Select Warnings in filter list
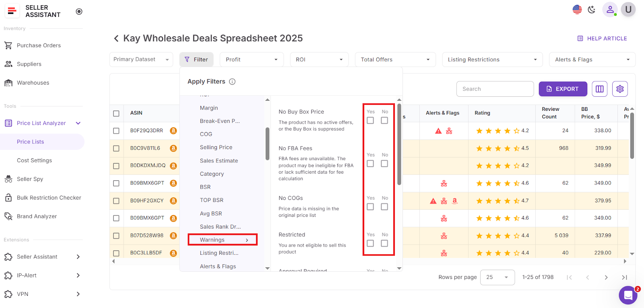The width and height of the screenshot is (644, 308). click(x=223, y=239)
